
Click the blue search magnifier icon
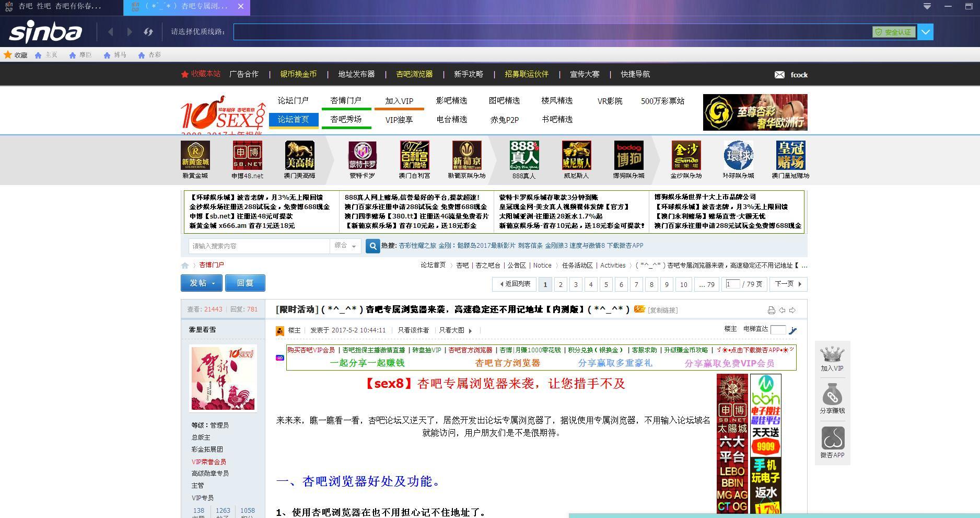pyautogui.click(x=372, y=246)
